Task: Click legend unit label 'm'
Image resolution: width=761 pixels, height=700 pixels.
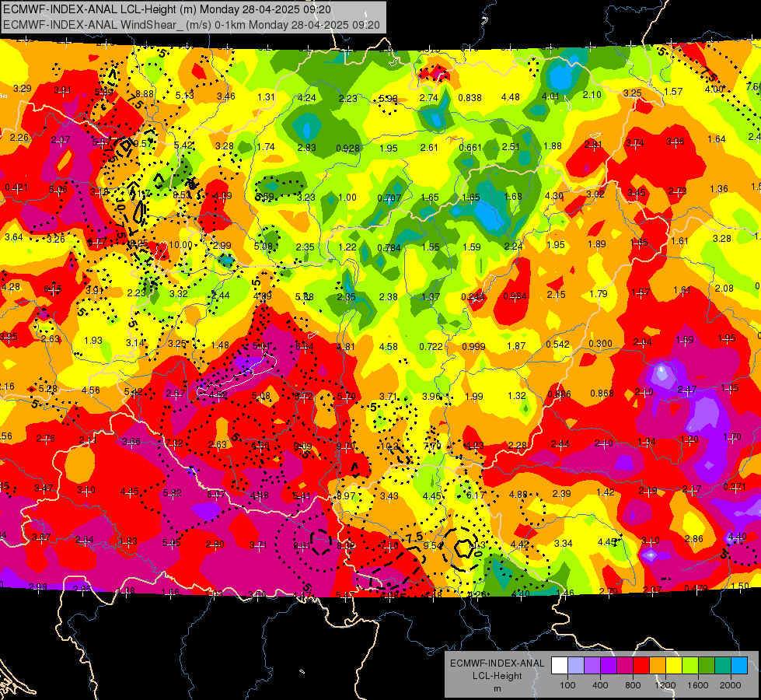Action: [x=497, y=688]
